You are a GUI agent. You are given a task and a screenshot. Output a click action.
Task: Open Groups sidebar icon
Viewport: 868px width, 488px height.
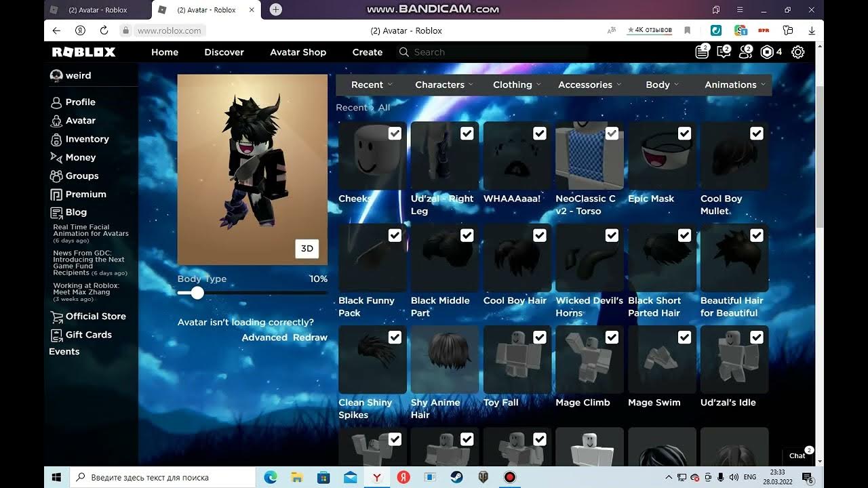click(56, 176)
